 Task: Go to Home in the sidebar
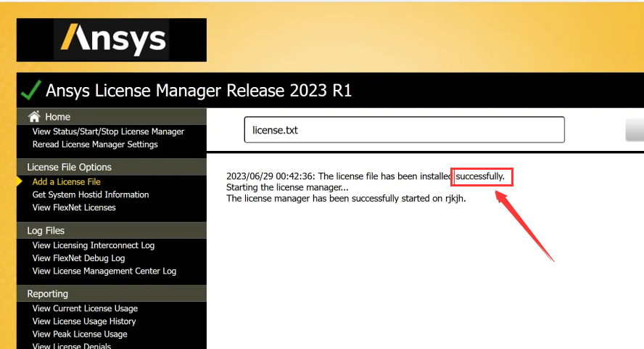click(57, 117)
